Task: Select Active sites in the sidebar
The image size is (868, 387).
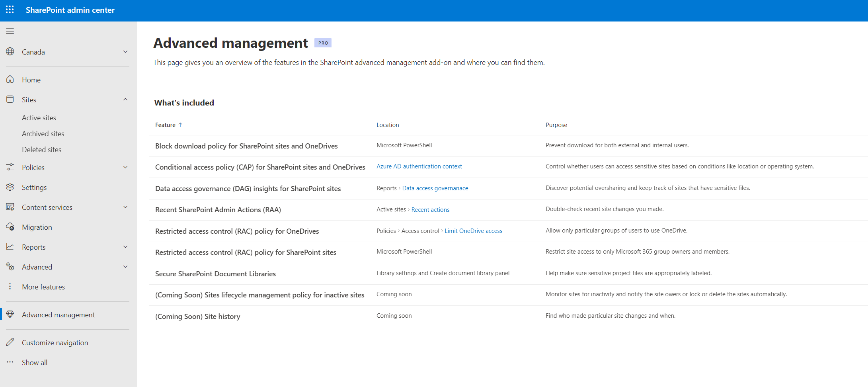Action: coord(39,117)
